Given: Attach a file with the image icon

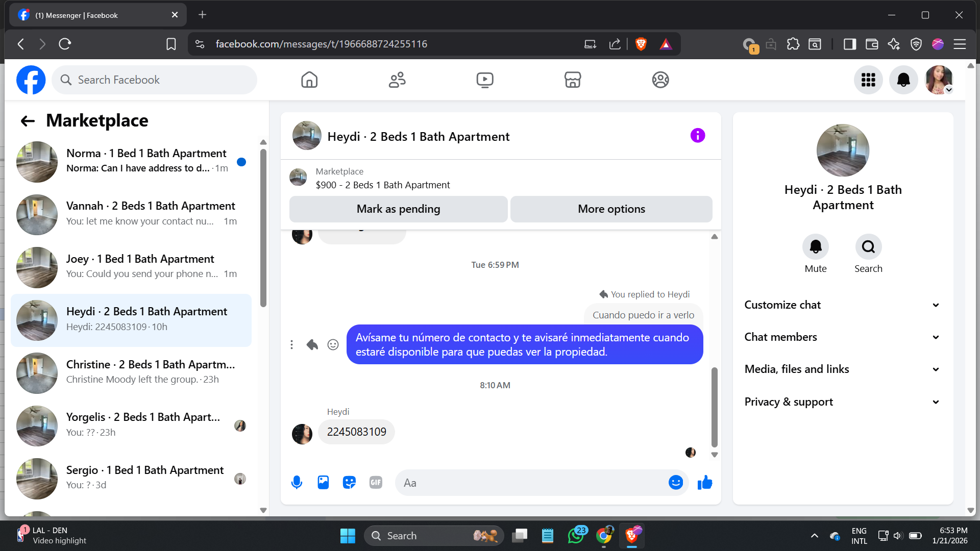Looking at the screenshot, I should (323, 483).
